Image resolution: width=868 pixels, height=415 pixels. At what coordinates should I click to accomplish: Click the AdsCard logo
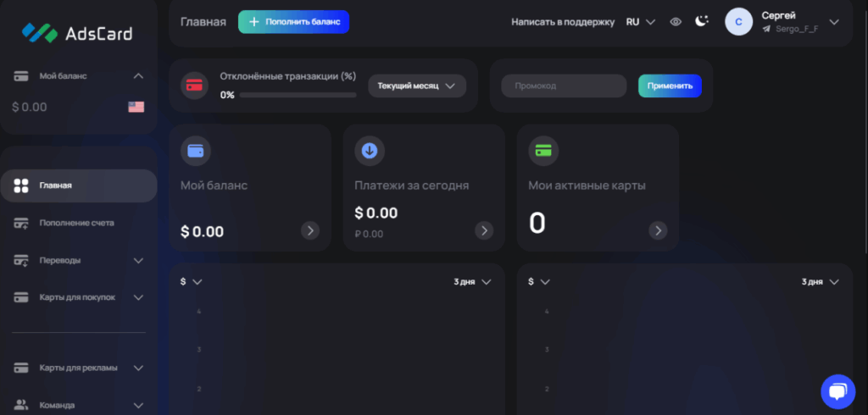[77, 33]
